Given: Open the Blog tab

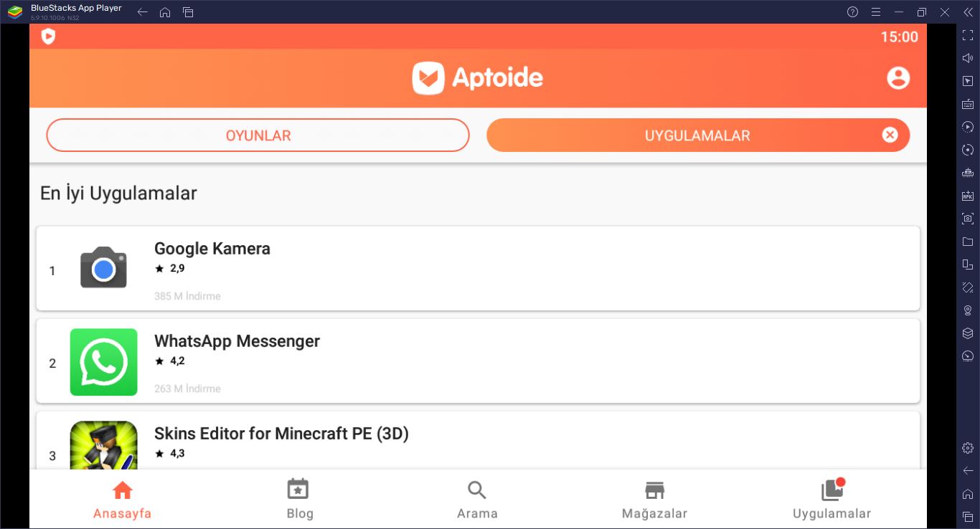Looking at the screenshot, I should coord(299,500).
